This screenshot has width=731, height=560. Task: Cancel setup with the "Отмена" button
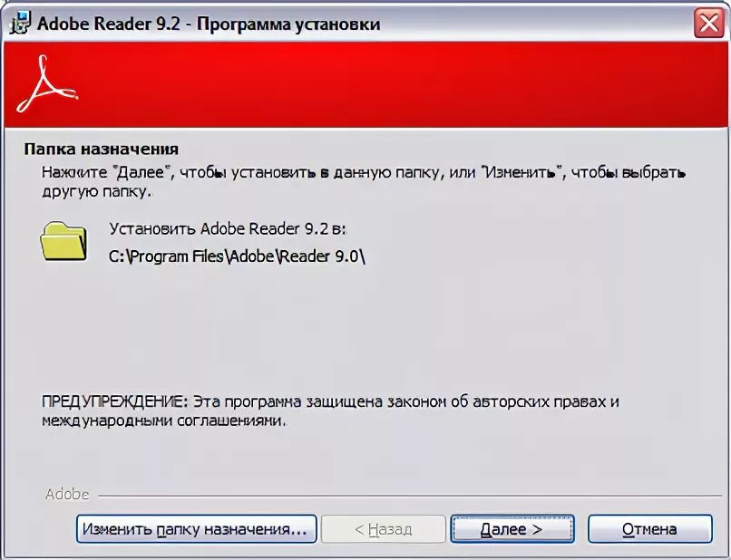pyautogui.click(x=650, y=529)
